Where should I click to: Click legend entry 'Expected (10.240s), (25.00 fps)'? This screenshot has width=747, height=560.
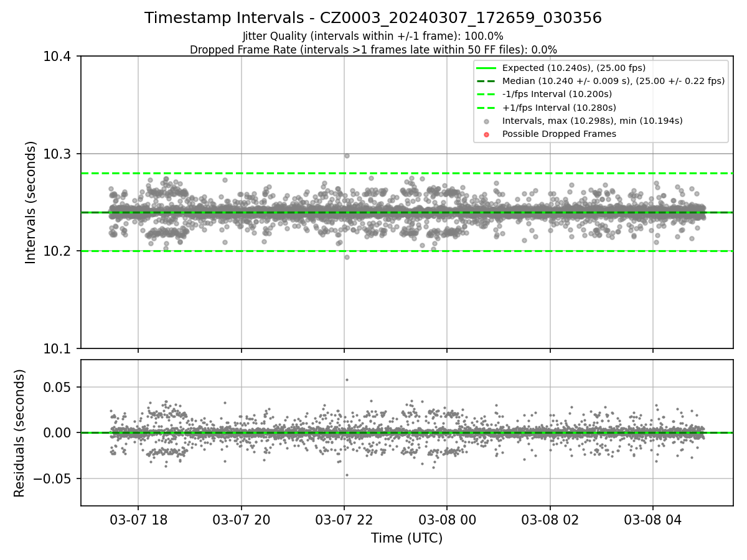tap(574, 68)
